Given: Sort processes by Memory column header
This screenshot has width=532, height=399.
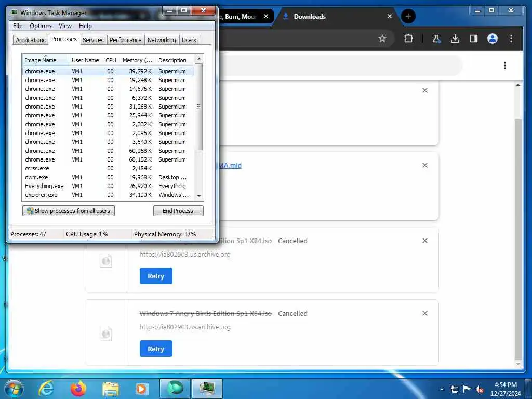Looking at the screenshot, I should pyautogui.click(x=137, y=60).
